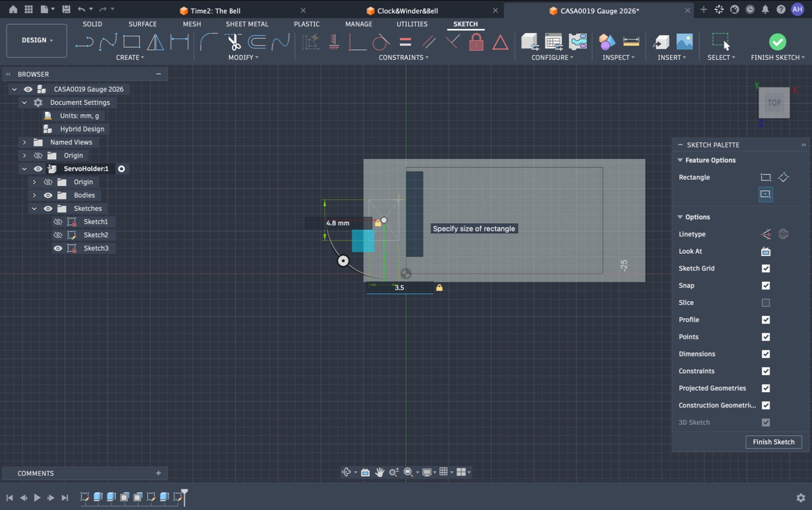Apply the Parallel constraint
The width and height of the screenshot is (812, 510).
click(x=429, y=42)
